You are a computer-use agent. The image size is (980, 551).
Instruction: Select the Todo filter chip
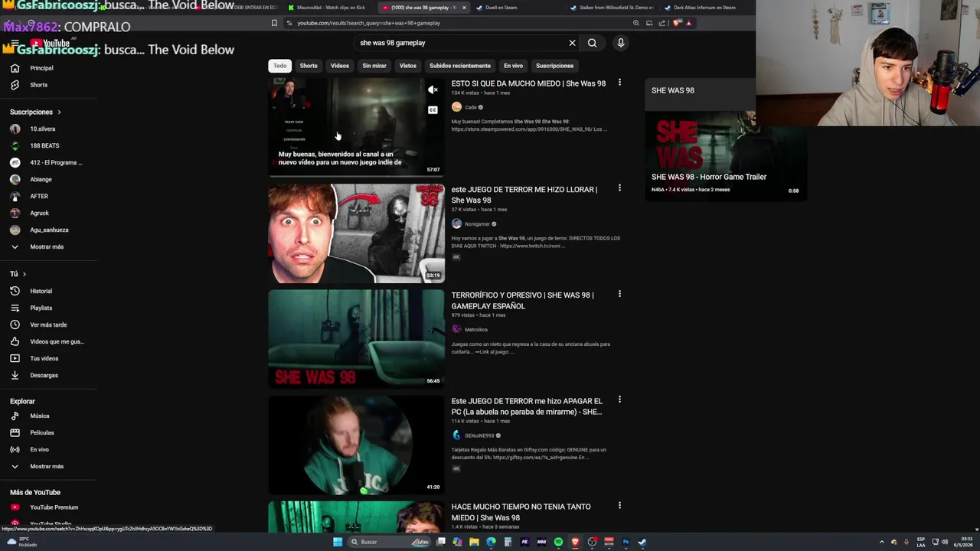[280, 66]
